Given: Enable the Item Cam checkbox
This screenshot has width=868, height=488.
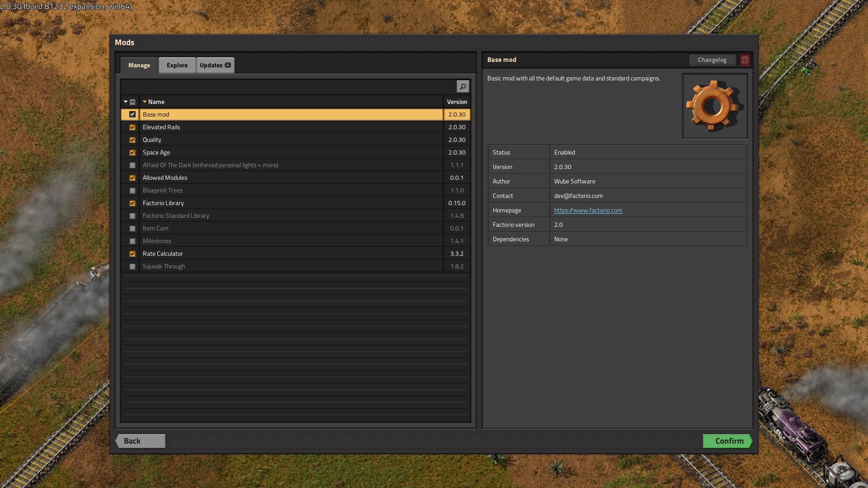Looking at the screenshot, I should click(132, 228).
